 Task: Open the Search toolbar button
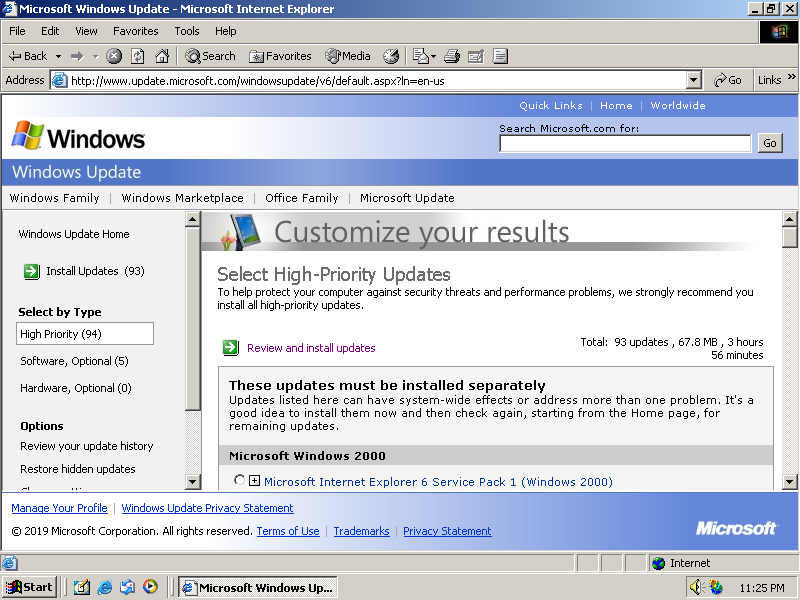[210, 56]
